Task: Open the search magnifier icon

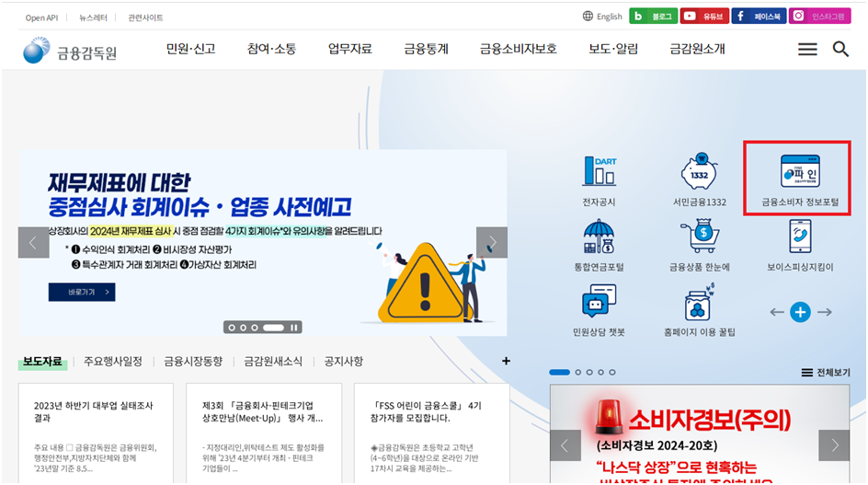Action: point(840,49)
